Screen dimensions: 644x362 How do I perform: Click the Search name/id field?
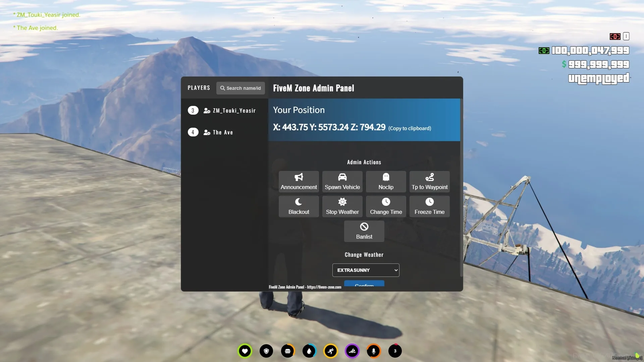[241, 88]
